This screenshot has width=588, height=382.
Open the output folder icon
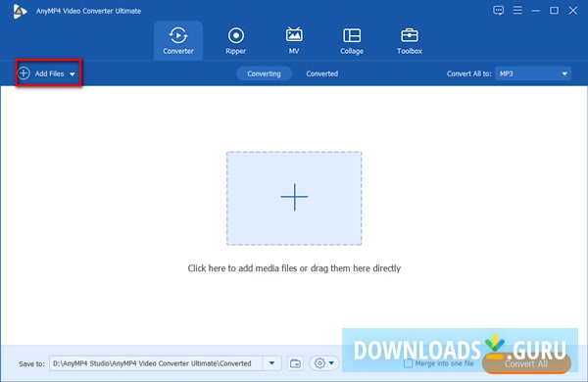(296, 363)
